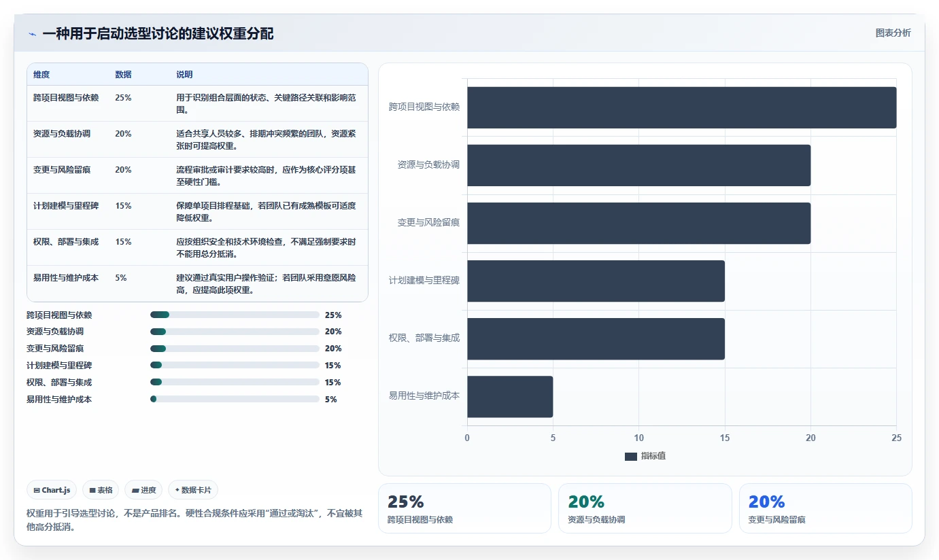Click the 权限、部署与集成 progress bar
Image resolution: width=939 pixels, height=560 pixels.
235,383
